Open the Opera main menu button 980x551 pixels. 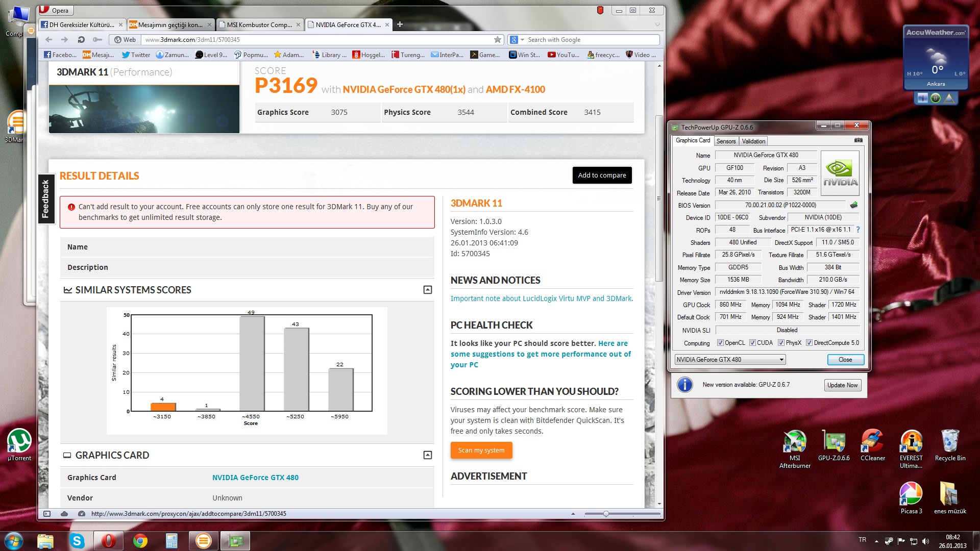click(x=56, y=10)
